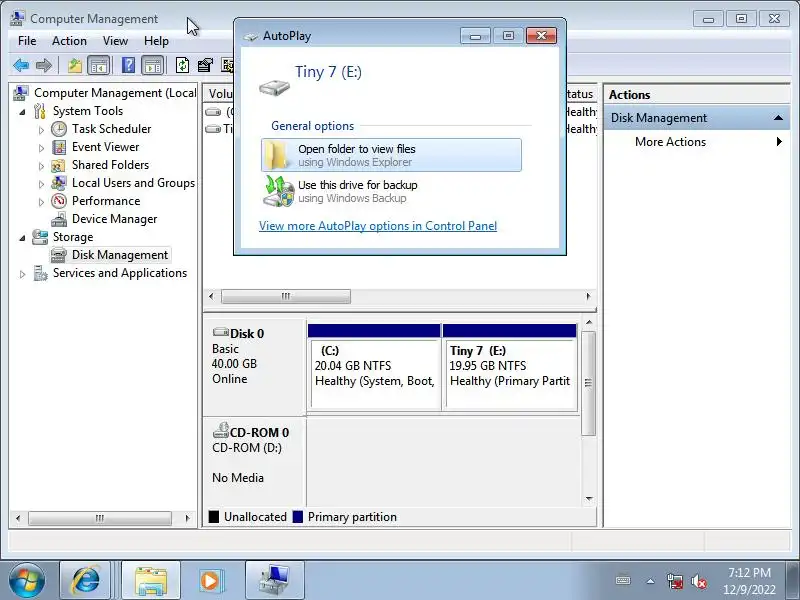
Task: Click Unallocated black legend swatch
Action: pyautogui.click(x=214, y=517)
